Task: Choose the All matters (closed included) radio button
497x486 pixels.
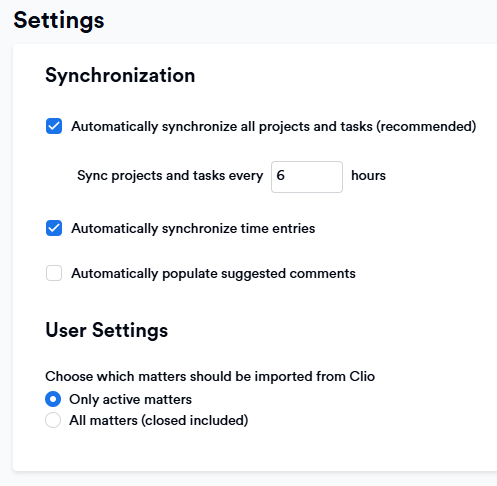Action: pos(53,420)
